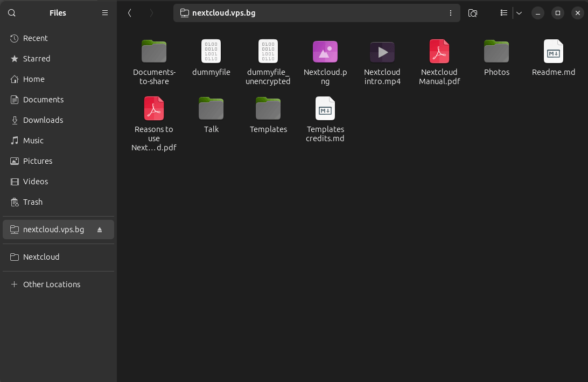Open the Talk folder icon
588x382 pixels.
(x=211, y=108)
